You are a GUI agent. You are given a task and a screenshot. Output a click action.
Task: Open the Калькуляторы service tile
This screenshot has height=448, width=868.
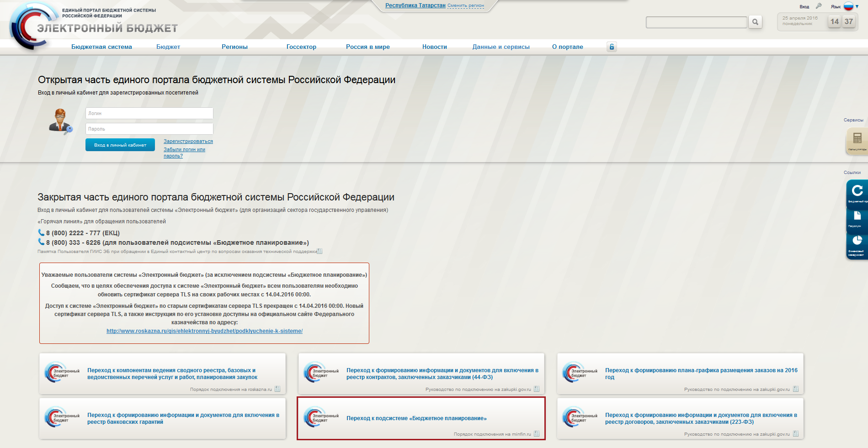(x=857, y=141)
